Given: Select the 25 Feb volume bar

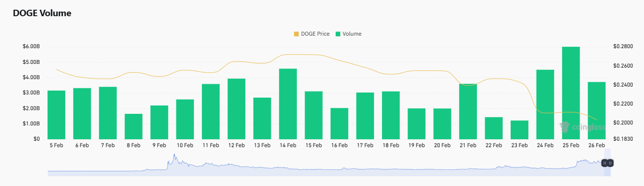Looking at the screenshot, I should pyautogui.click(x=571, y=93).
